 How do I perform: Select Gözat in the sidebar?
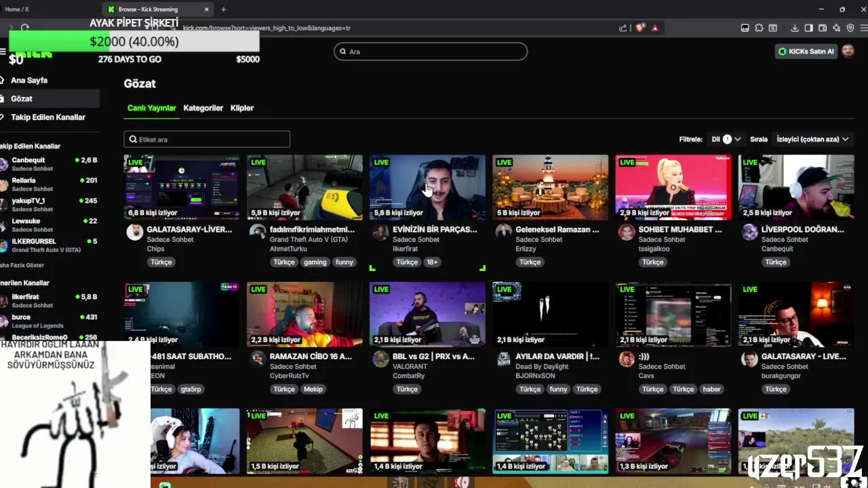(x=49, y=98)
